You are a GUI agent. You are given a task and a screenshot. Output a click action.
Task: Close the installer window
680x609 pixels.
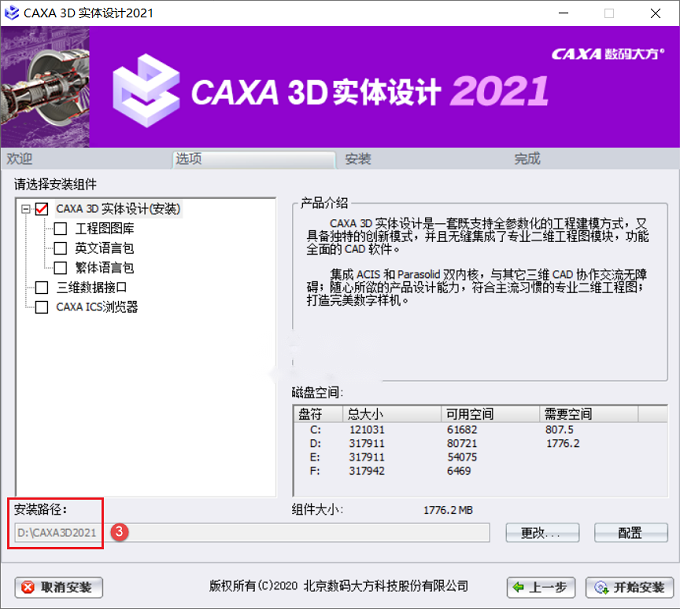pos(655,13)
